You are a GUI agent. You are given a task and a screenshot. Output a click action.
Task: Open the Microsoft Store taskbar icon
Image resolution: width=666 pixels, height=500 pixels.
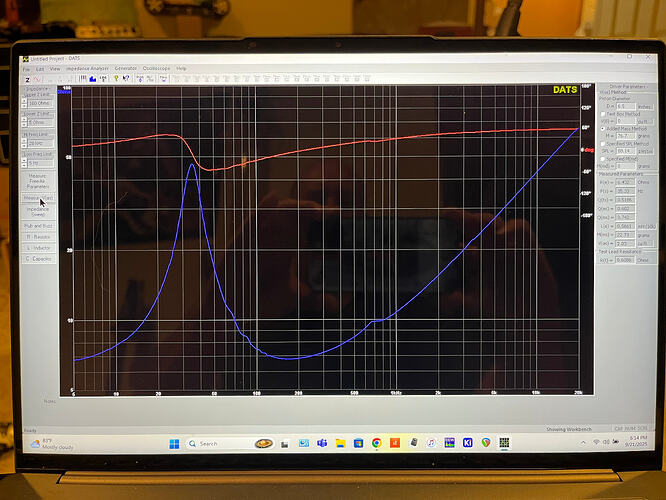pos(358,444)
